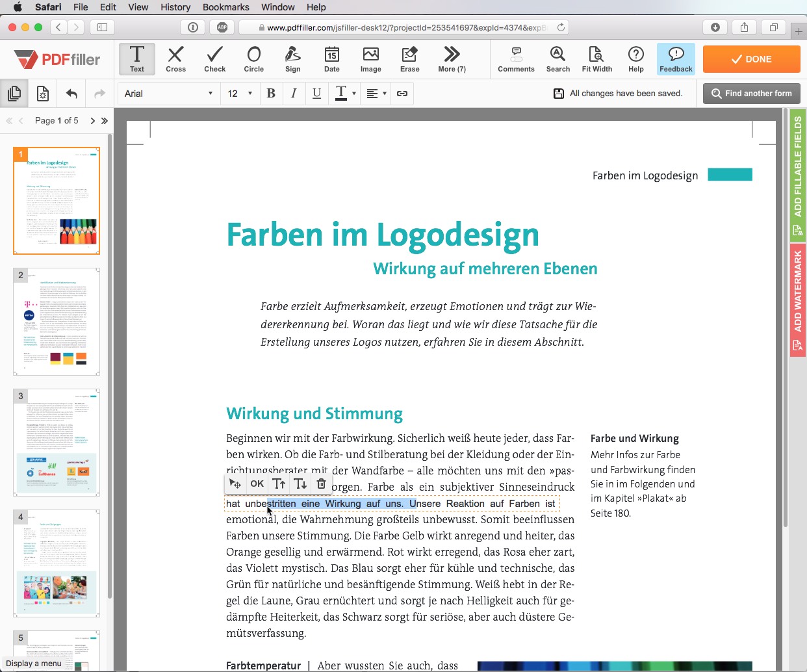The height and width of the screenshot is (672, 807).
Task: Undo the last action
Action: pos(71,94)
